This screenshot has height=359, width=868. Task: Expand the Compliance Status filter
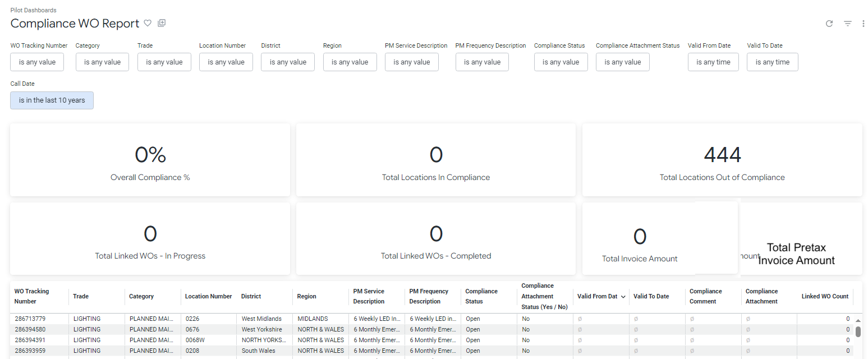(x=561, y=62)
